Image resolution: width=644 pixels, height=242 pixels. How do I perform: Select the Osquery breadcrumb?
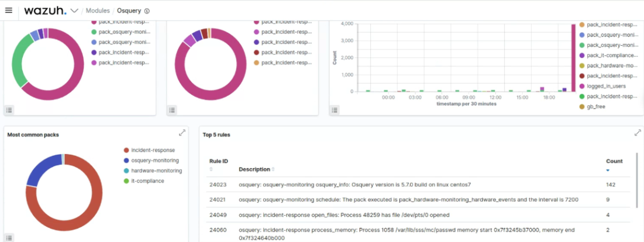point(129,11)
